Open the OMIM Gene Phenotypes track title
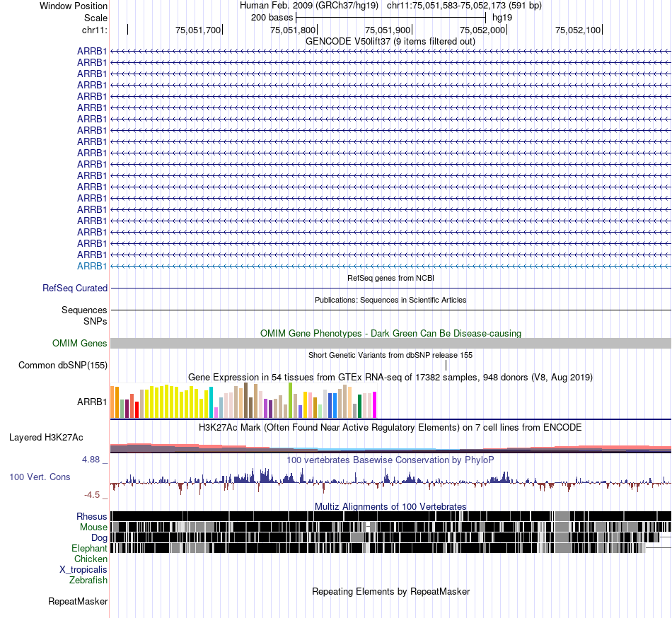Screen dimensions: 672x618 (390, 333)
